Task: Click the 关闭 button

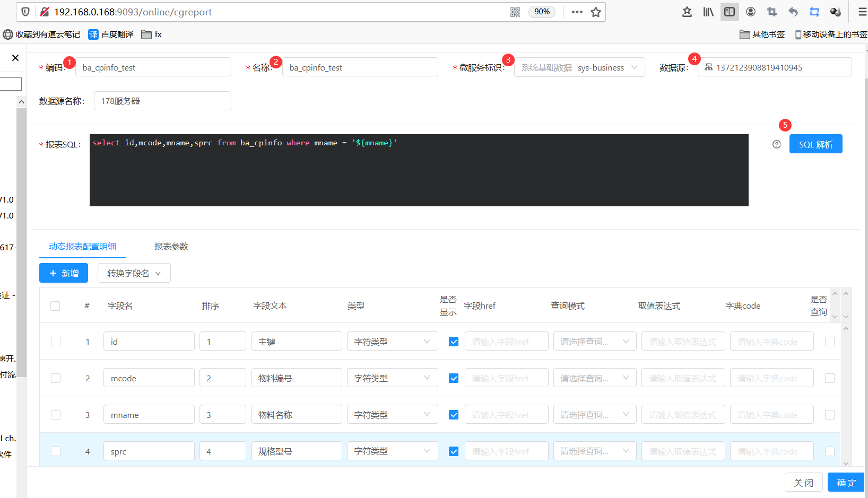Action: (x=804, y=483)
